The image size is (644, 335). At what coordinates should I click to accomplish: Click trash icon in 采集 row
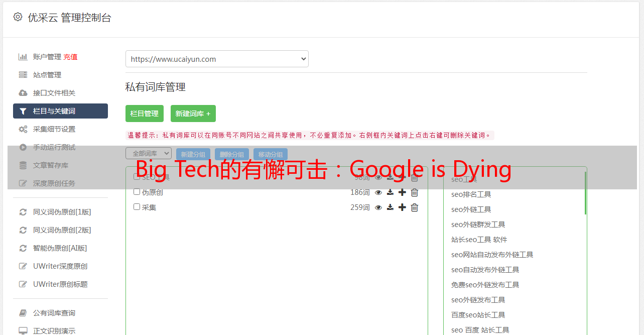point(415,207)
